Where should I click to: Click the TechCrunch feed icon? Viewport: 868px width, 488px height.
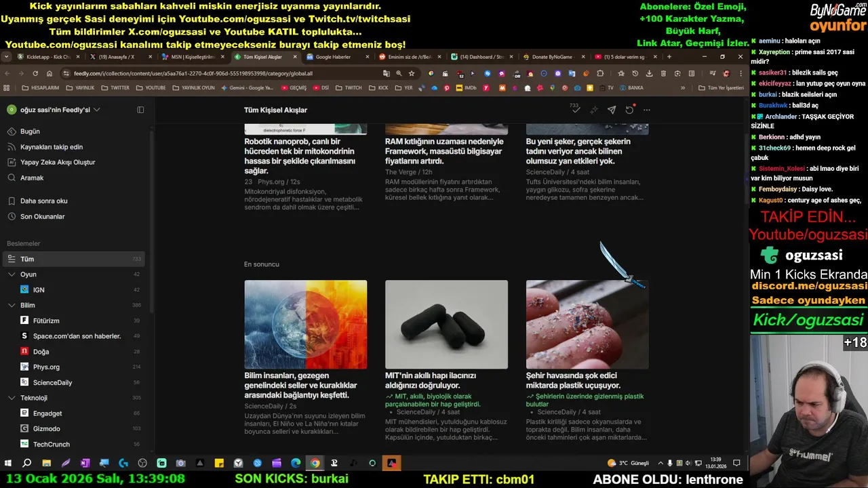pos(24,444)
